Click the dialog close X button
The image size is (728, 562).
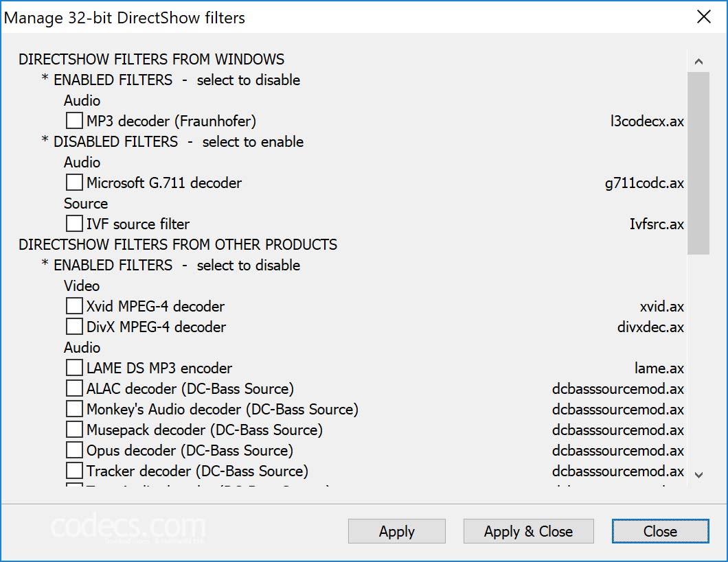pyautogui.click(x=703, y=17)
